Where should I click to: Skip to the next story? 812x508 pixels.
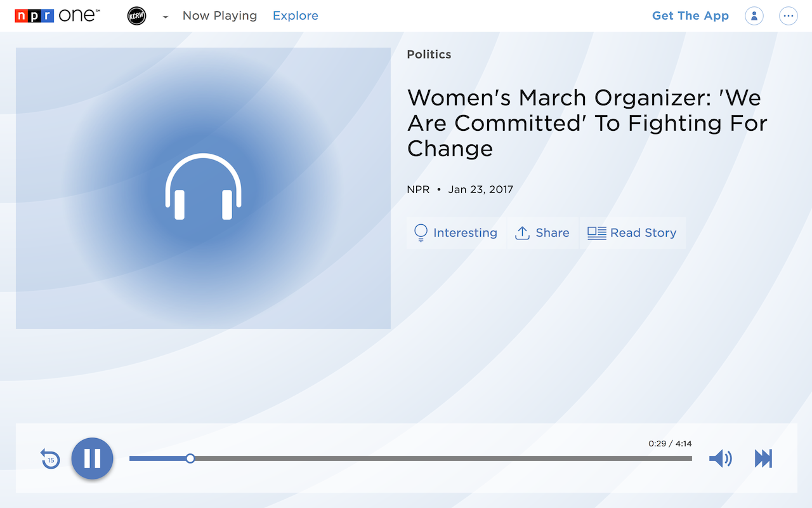point(763,458)
